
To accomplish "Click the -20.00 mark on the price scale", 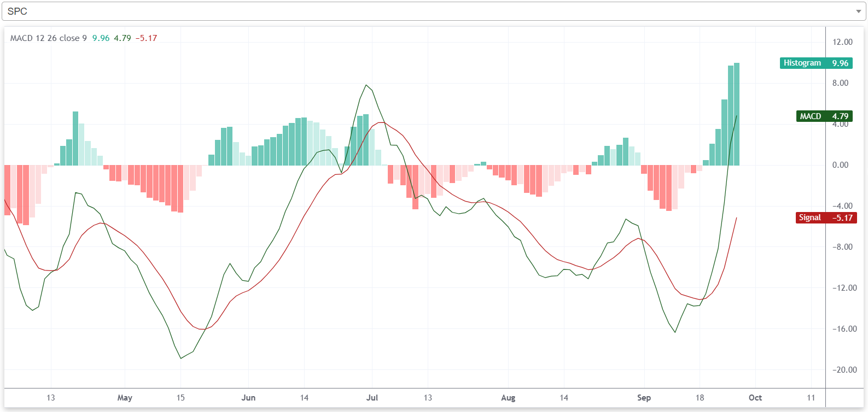I will [x=844, y=370].
